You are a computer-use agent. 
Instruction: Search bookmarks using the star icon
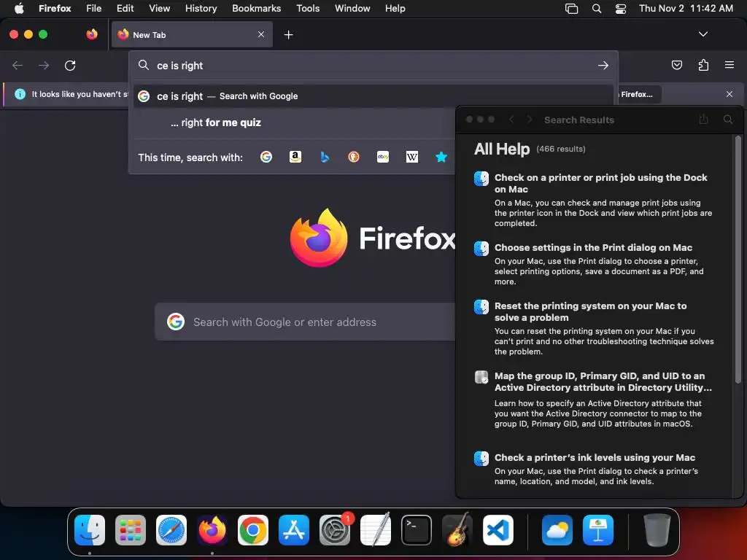coord(441,157)
